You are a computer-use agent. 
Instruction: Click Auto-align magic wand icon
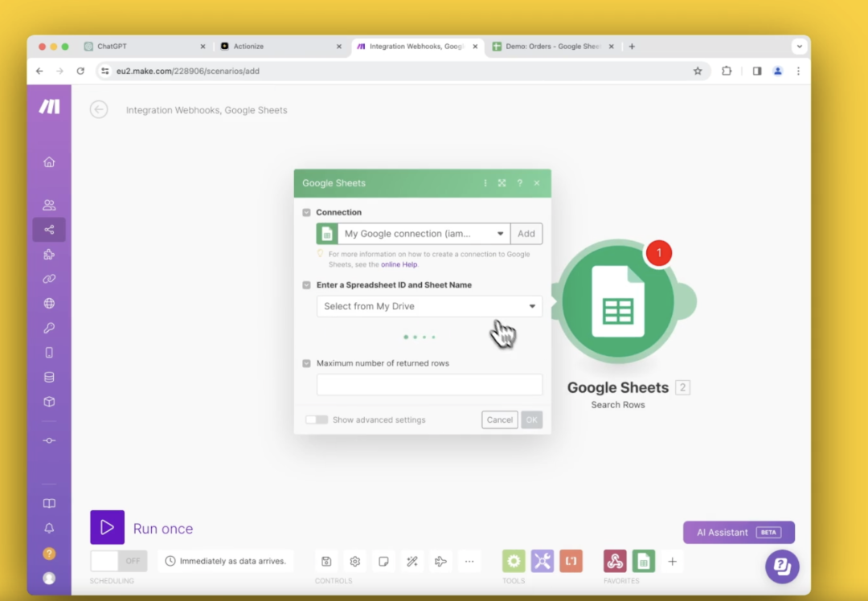tap(412, 561)
